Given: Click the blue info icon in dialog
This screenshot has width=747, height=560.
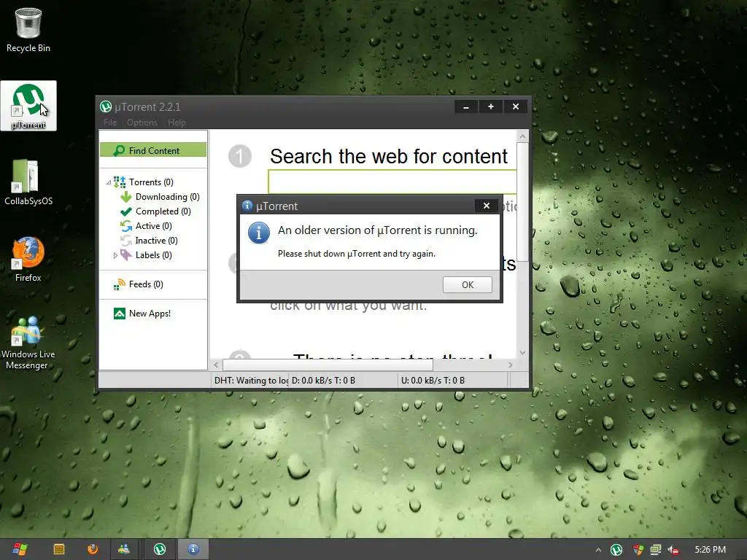Looking at the screenshot, I should [259, 233].
